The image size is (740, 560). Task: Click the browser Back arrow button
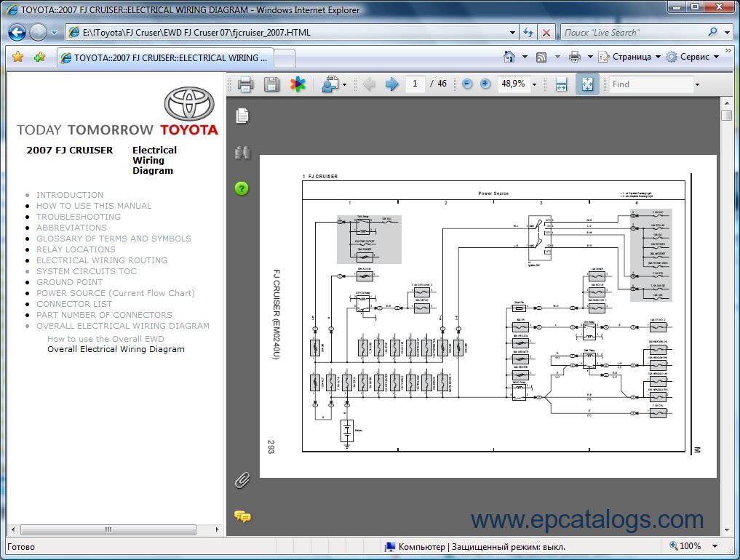(x=17, y=33)
